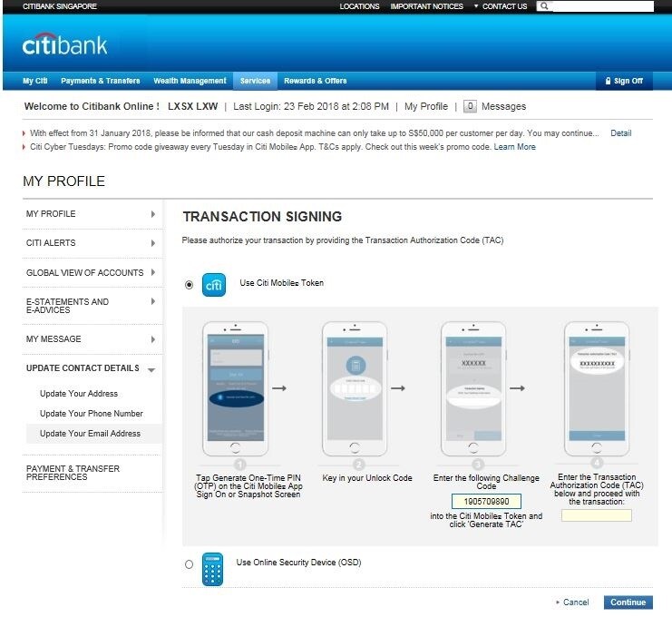Viewport: 672px width, 617px height.
Task: Click the Cancel link
Action: click(576, 602)
